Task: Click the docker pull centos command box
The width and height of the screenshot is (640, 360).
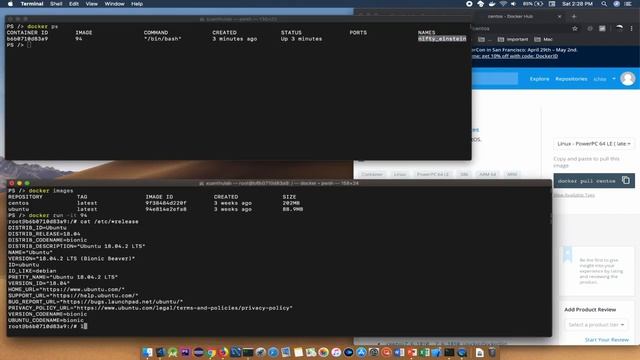Action: coord(594,180)
